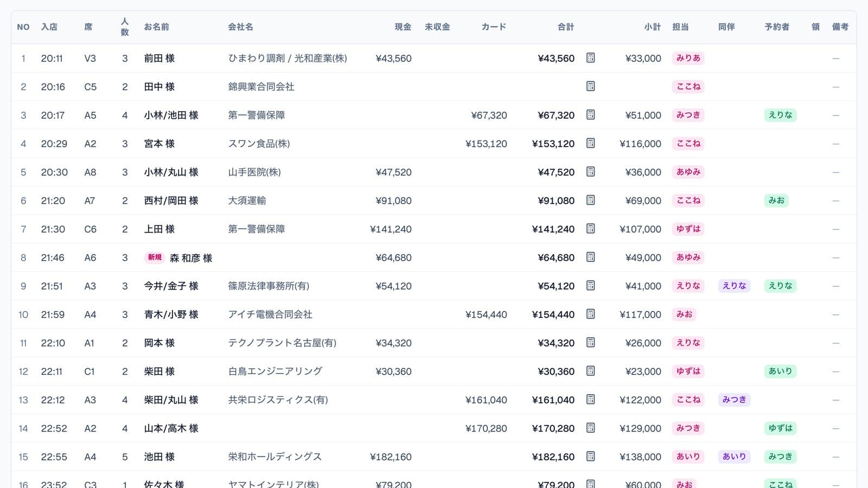Click the purple みつき companion tag in row 13
868x488 pixels.
coord(734,400)
